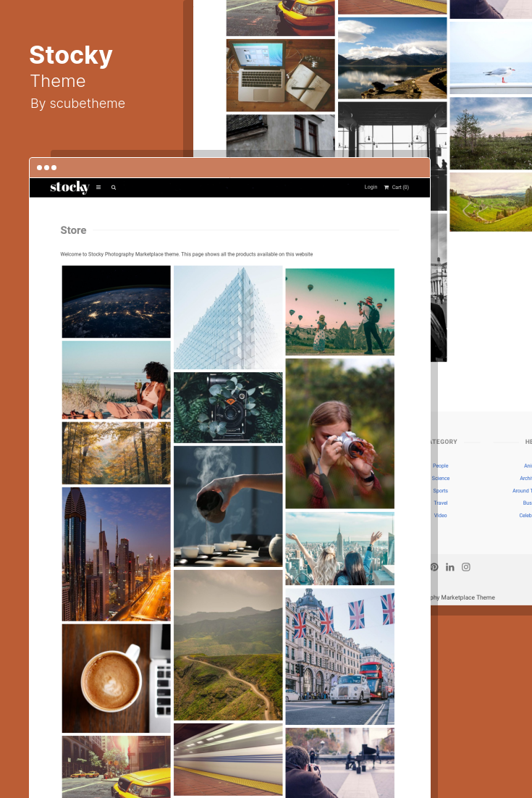This screenshot has height=798, width=532.
Task: Click the search magnifier icon
Action: coord(114,188)
